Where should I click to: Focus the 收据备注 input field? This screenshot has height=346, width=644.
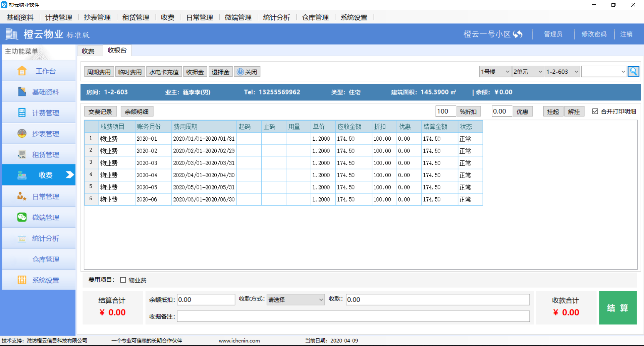(353, 316)
